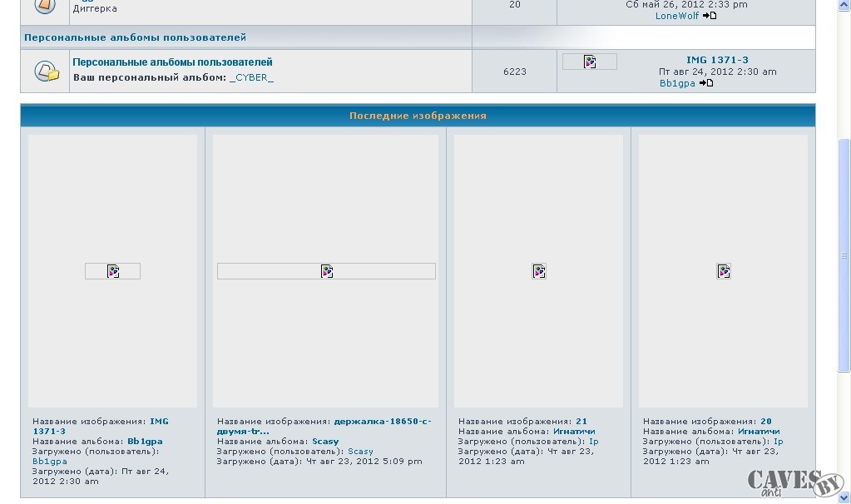The height and width of the screenshot is (504, 851).
Task: Click broken thumbnail beside IMG 1371-3 header link
Action: coord(590,62)
